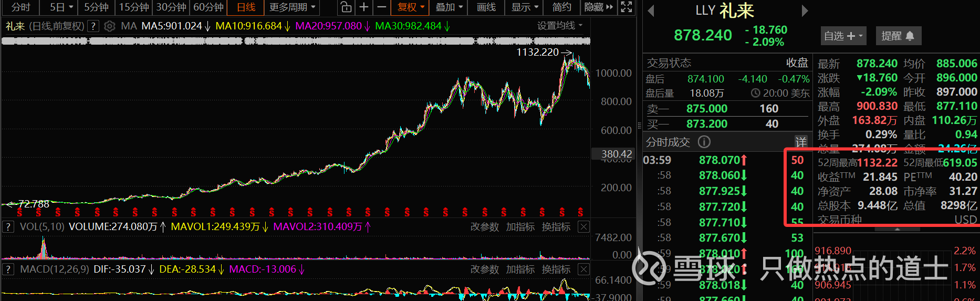This screenshot has height=301, width=980.
Task: Click the 卖一 875.000 ask row
Action: click(x=727, y=109)
